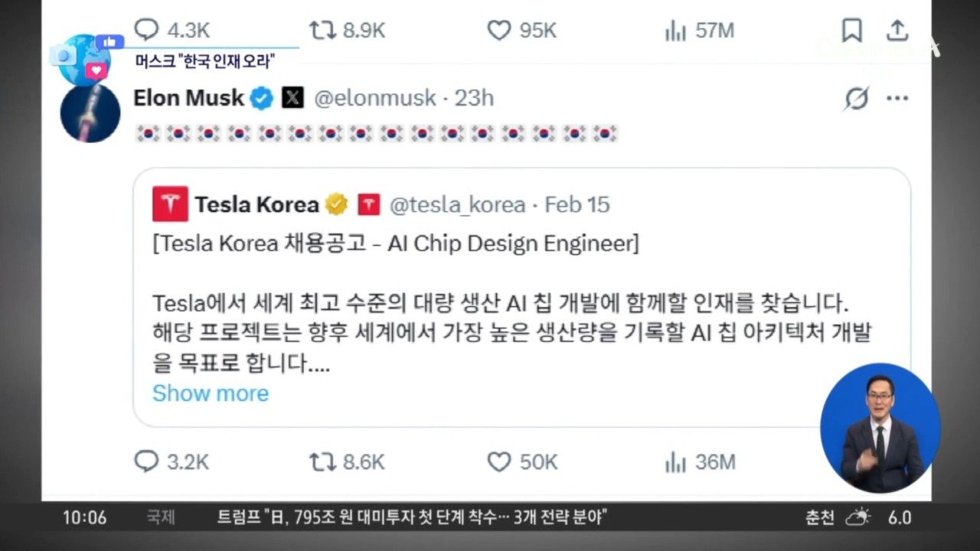Reply to Musk's post with 3.2K replies

point(146,461)
